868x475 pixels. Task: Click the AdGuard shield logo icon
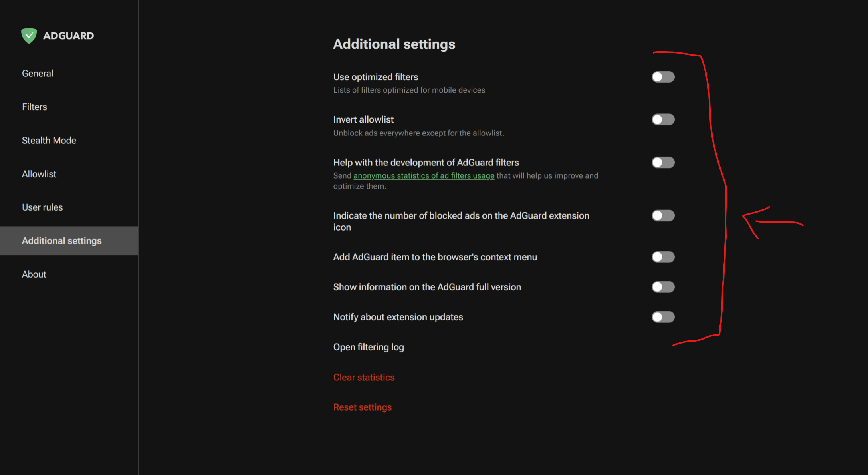(x=29, y=36)
